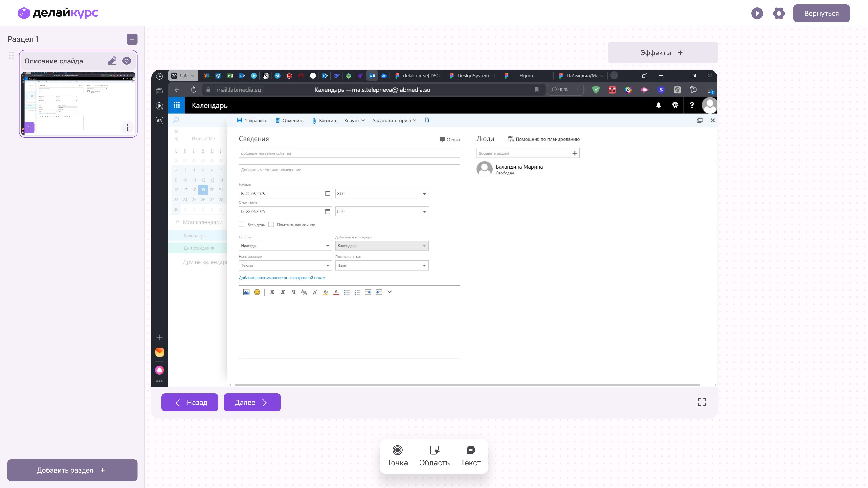Edit slide description with pencil icon

coord(112,61)
